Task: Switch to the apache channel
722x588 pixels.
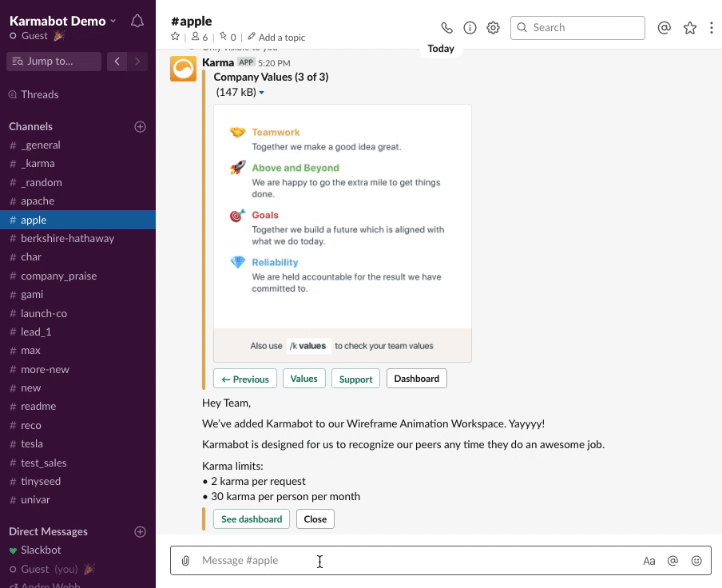Action: pyautogui.click(x=77, y=201)
